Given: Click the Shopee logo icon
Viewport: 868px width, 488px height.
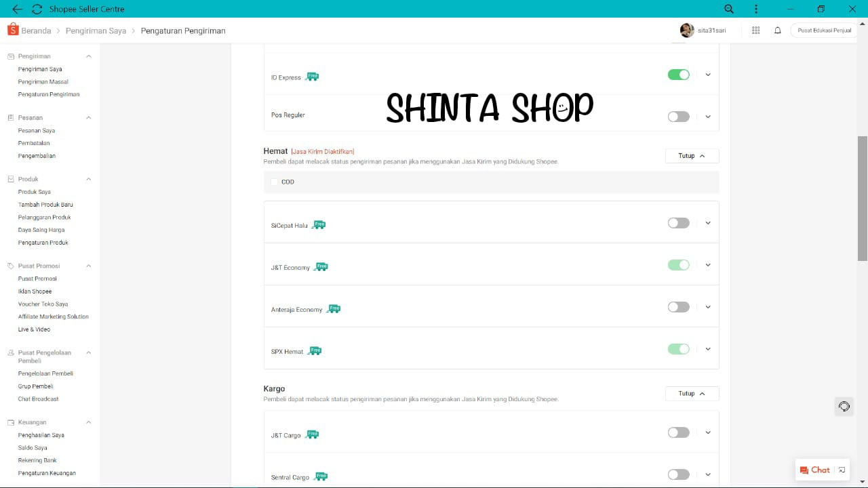Looking at the screenshot, I should click(13, 30).
